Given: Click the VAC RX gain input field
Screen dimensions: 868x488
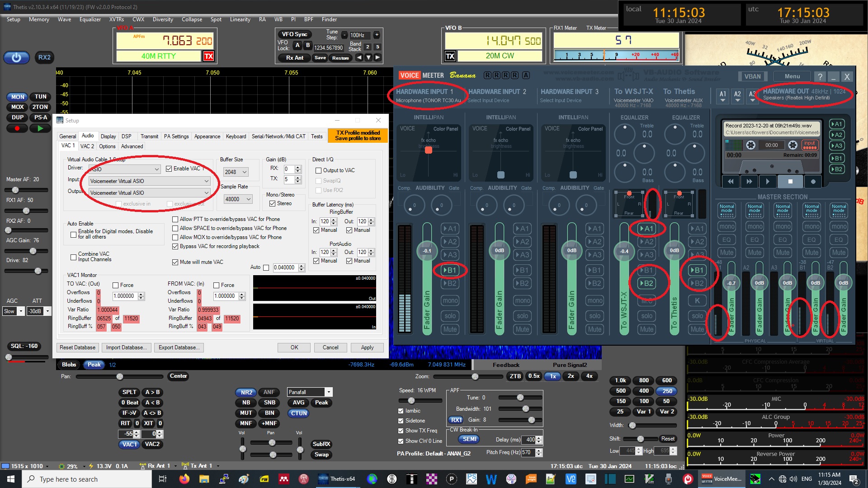Looking at the screenshot, I should [289, 169].
